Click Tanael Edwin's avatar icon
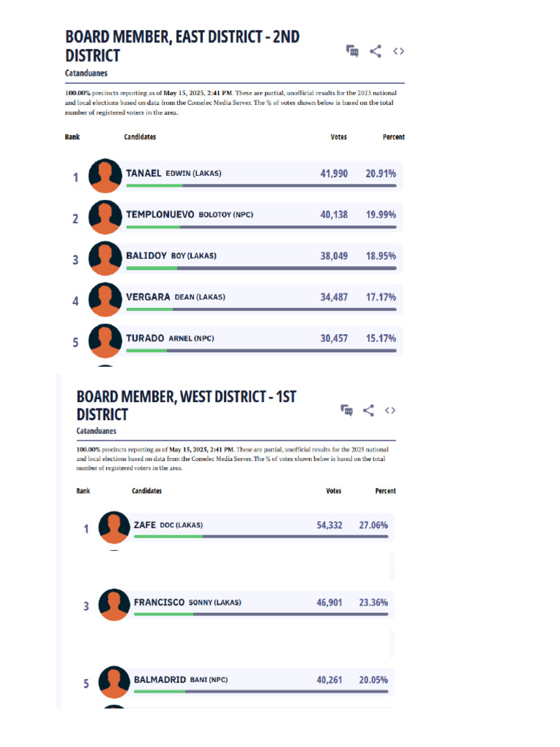Image resolution: width=560 pixels, height=747 pixels. [105, 176]
